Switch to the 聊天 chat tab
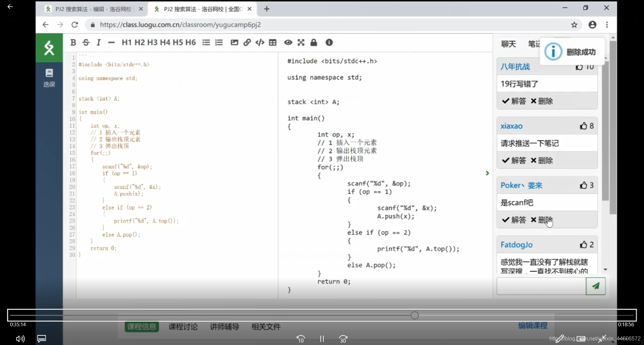This screenshot has width=644, height=345. pyautogui.click(x=508, y=44)
